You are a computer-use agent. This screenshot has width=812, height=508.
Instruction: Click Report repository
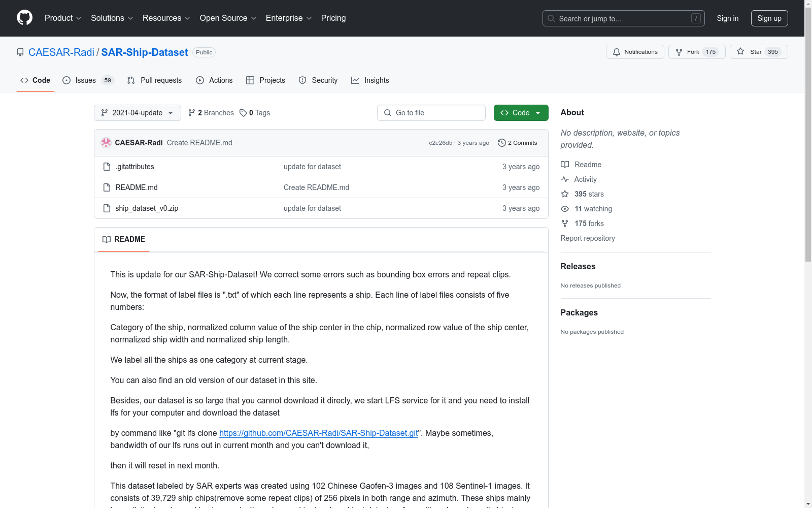588,238
